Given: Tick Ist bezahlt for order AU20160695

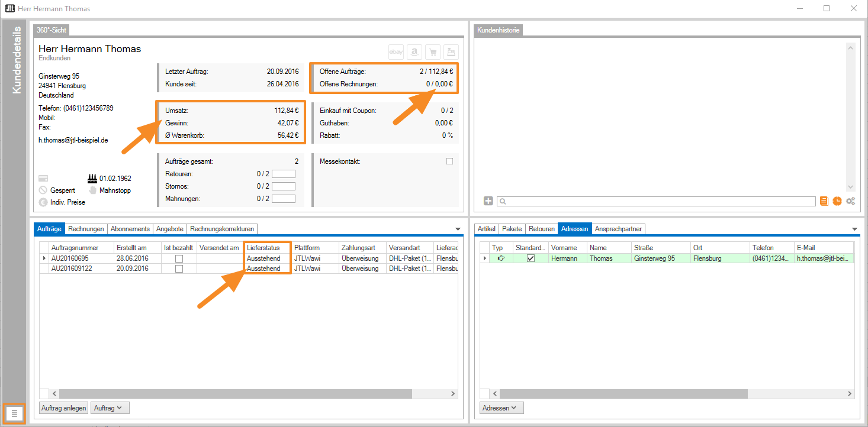Looking at the screenshot, I should click(x=179, y=258).
